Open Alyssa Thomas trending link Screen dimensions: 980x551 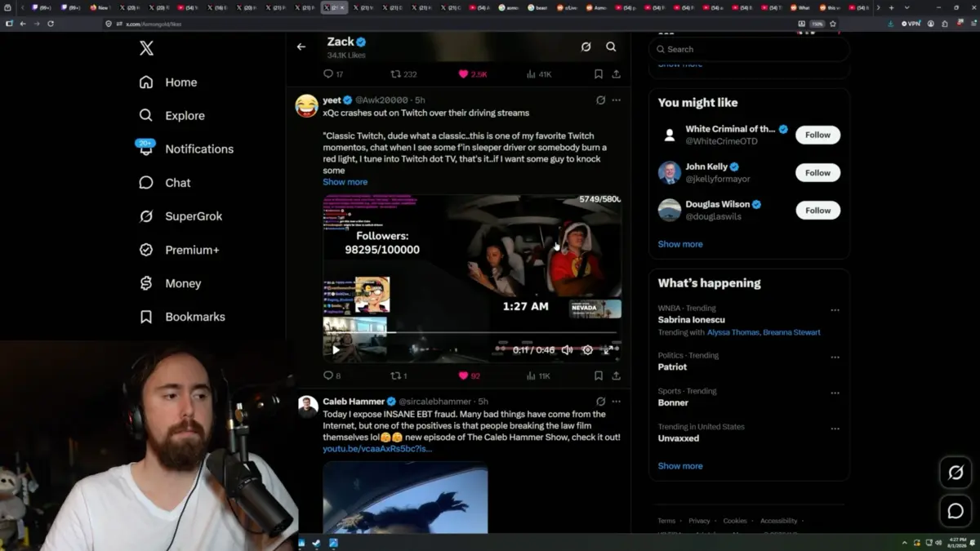733,332
